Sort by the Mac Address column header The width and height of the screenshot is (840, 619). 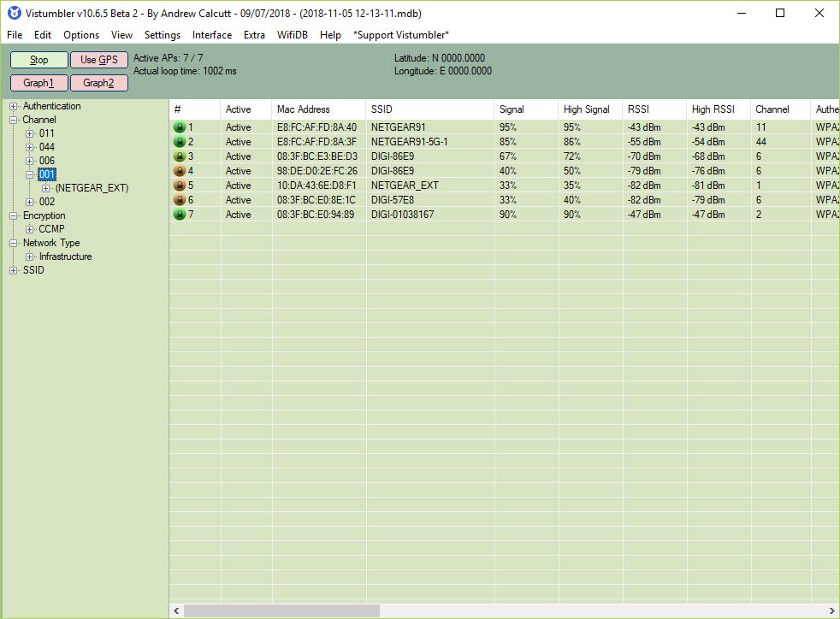(x=319, y=109)
